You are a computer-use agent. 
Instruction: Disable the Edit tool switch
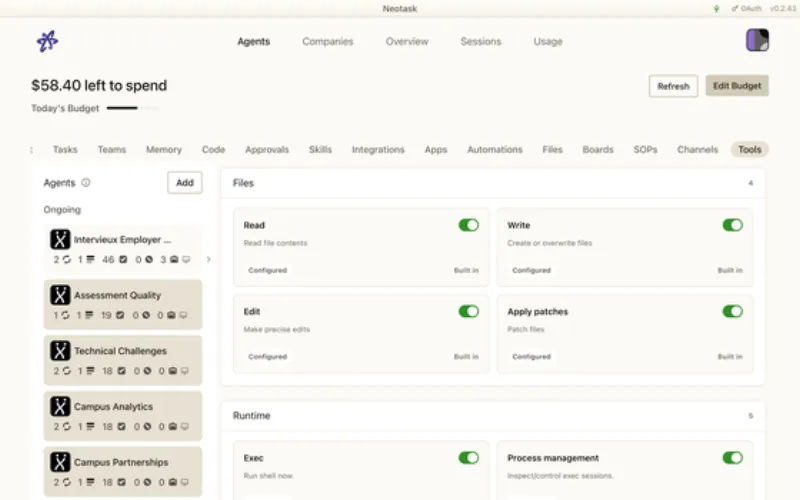coord(468,311)
